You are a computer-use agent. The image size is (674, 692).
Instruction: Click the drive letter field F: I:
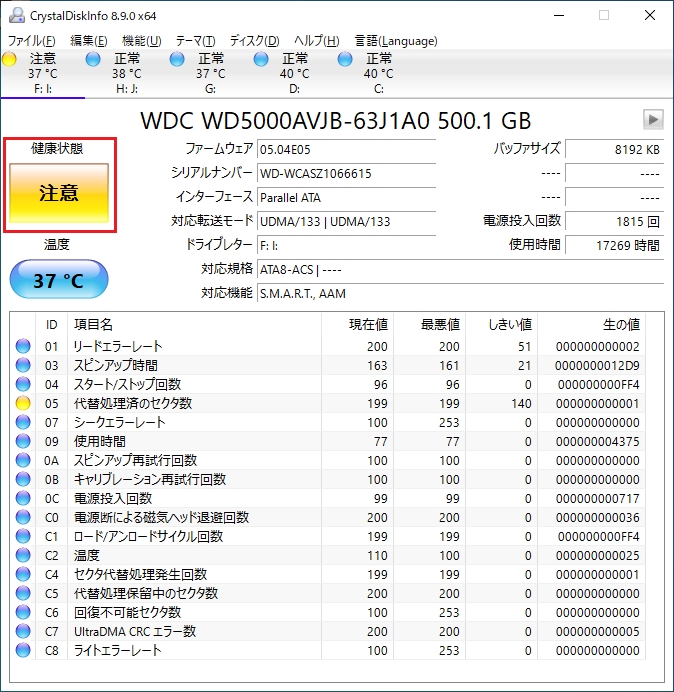coord(346,245)
